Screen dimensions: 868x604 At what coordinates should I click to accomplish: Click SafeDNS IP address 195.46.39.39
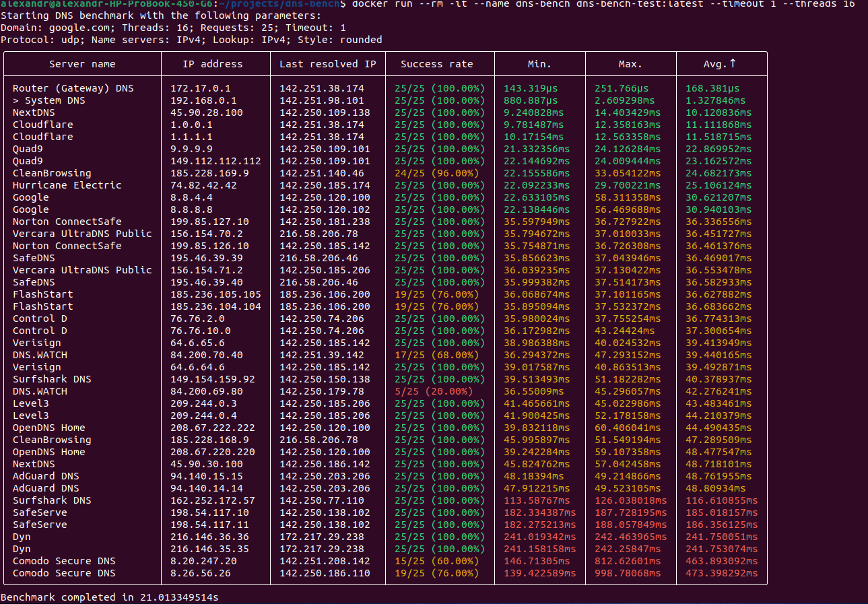(207, 258)
